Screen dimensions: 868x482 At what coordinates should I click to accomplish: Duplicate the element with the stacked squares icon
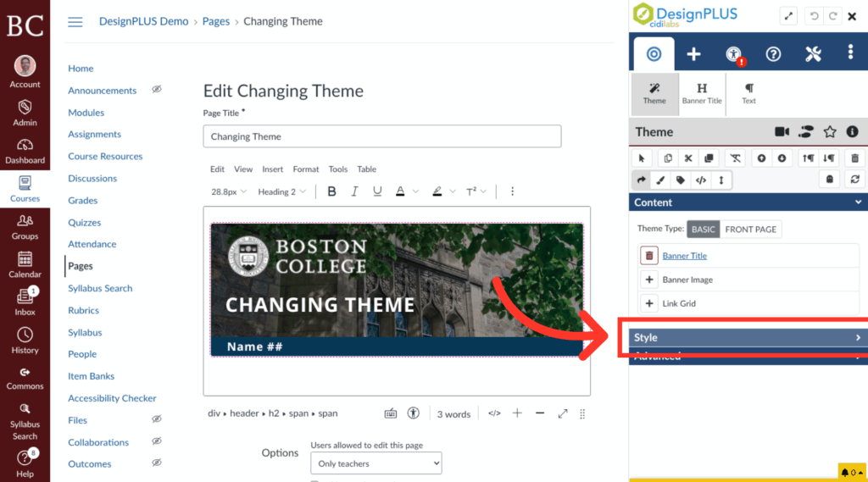click(709, 158)
